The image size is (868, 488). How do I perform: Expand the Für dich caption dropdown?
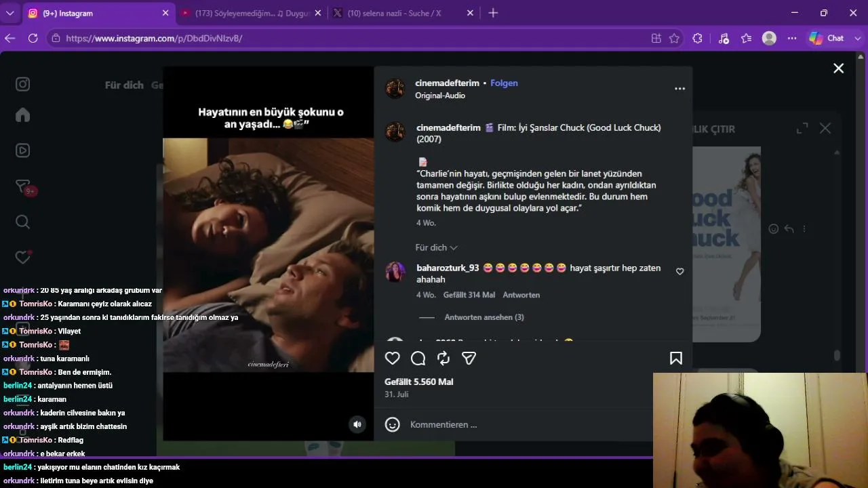pyautogui.click(x=437, y=247)
